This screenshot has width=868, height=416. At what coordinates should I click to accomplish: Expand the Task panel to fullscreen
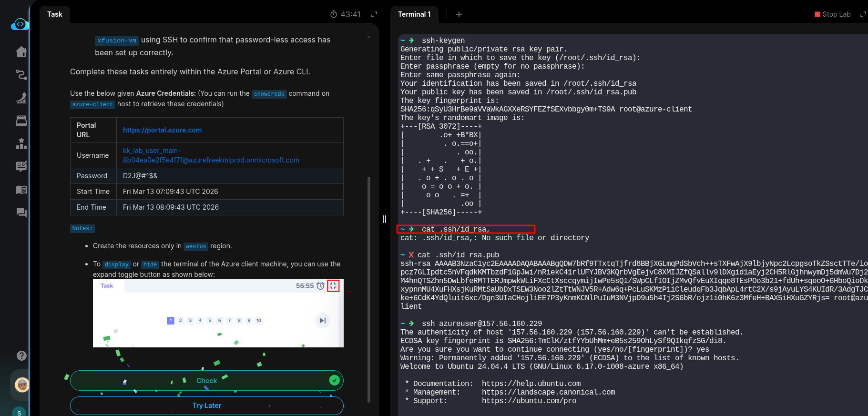(x=374, y=14)
